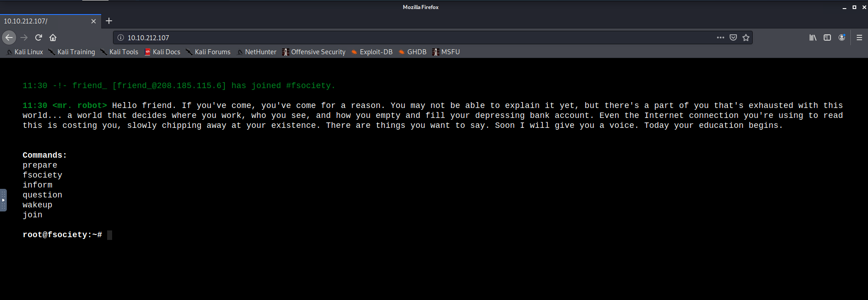Screen dimensions: 868x300
Task: Click the 'inform' command text
Action: pyautogui.click(x=38, y=185)
